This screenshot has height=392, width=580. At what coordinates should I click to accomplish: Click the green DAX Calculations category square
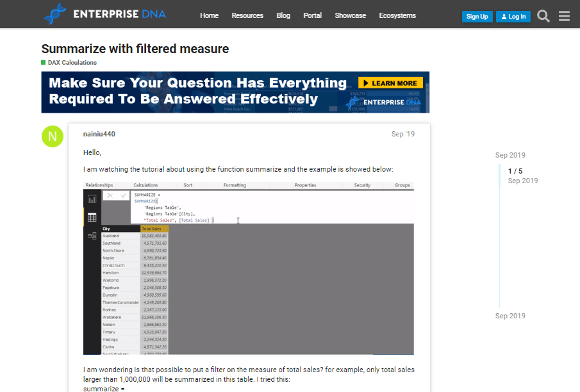coord(44,63)
